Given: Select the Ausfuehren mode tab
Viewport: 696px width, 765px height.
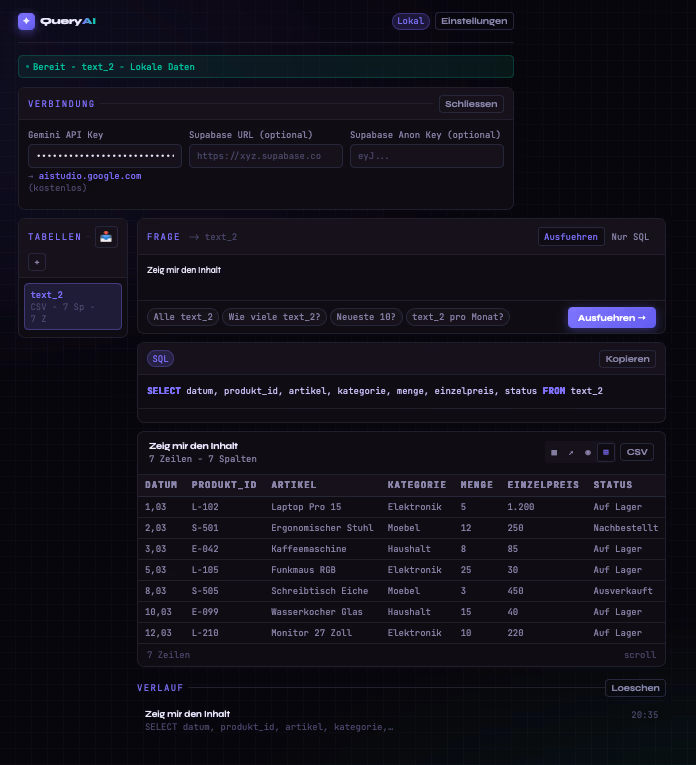Looking at the screenshot, I should (571, 237).
